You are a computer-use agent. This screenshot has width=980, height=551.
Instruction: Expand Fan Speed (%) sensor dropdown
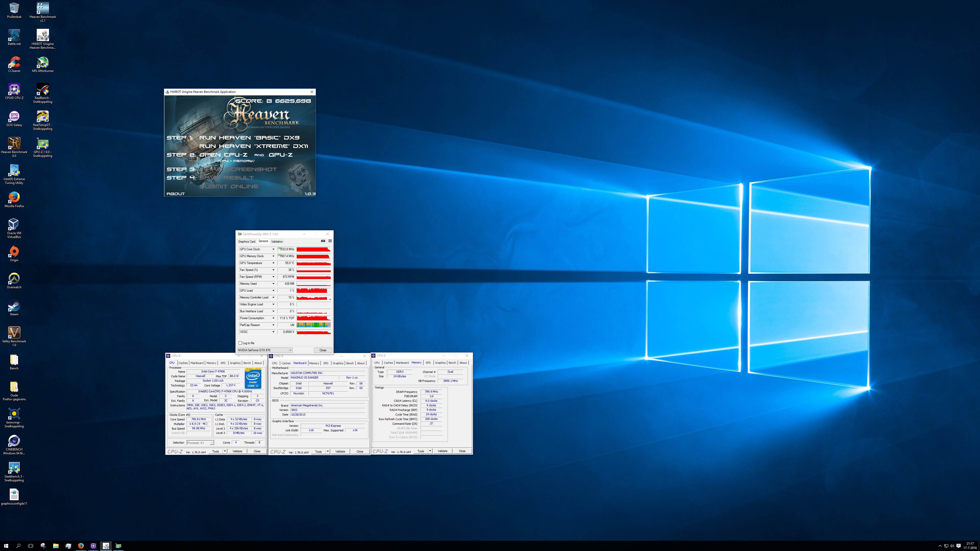pyautogui.click(x=273, y=270)
